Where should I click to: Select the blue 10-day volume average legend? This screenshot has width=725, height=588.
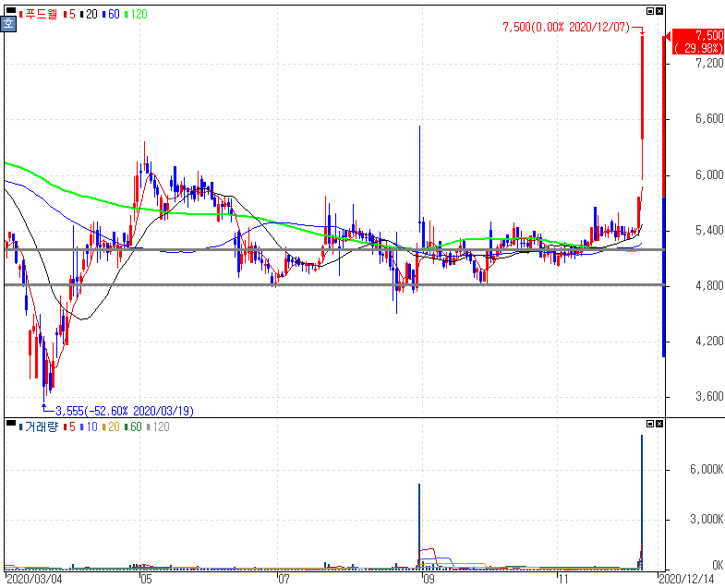[89, 426]
